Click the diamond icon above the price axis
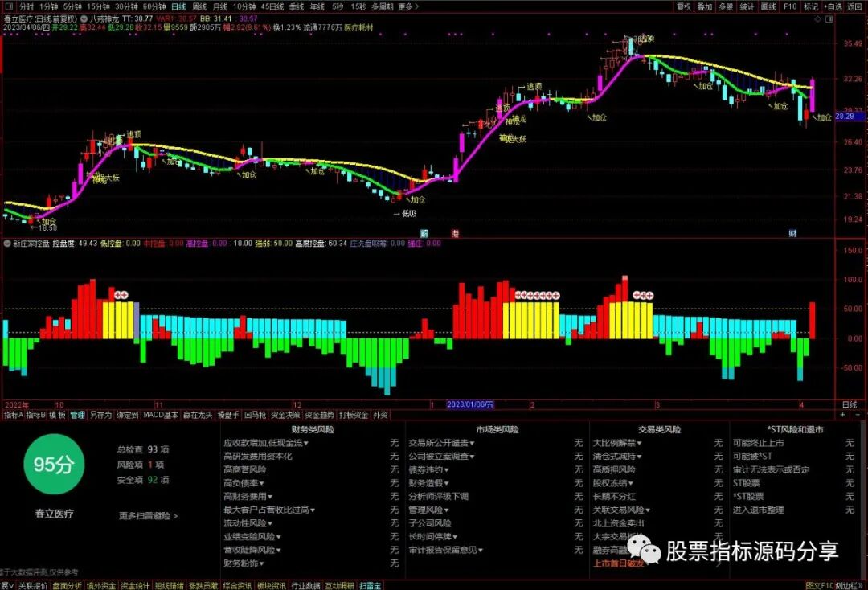This screenshot has width=868, height=590. pos(819,18)
